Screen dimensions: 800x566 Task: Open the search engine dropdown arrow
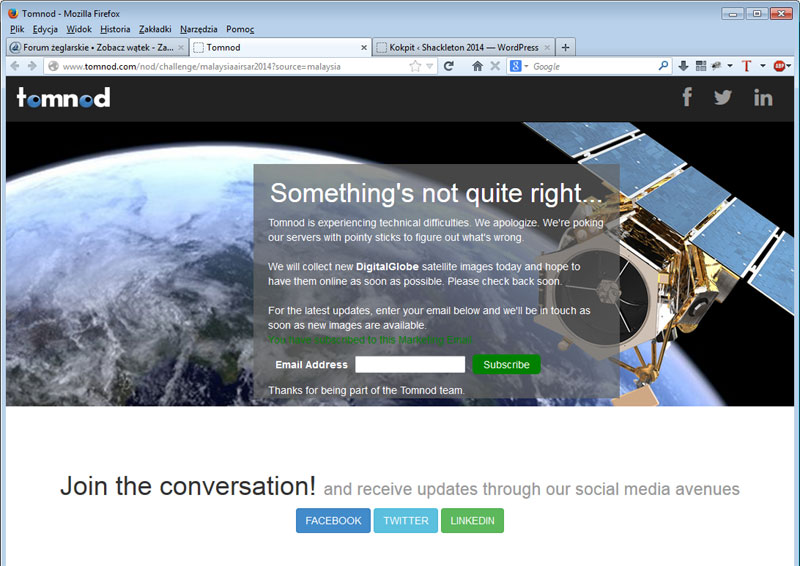pos(526,66)
